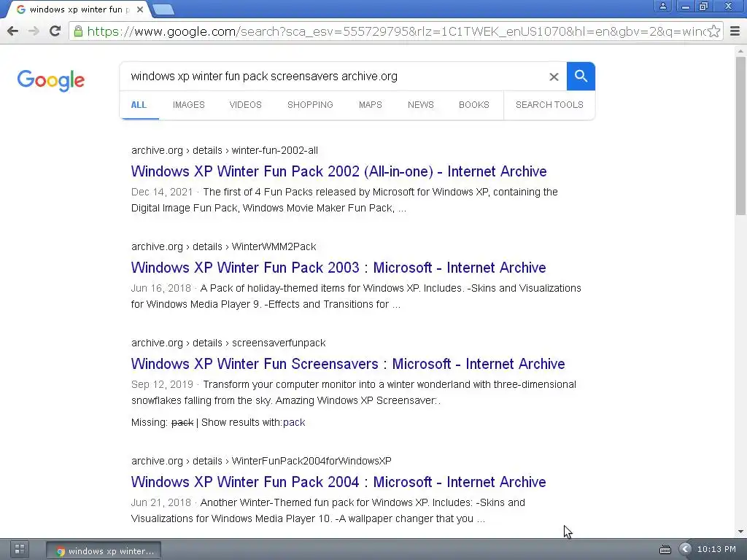Select the browser tab titled windows xp winter fun
747x560 pixels.
click(79, 9)
